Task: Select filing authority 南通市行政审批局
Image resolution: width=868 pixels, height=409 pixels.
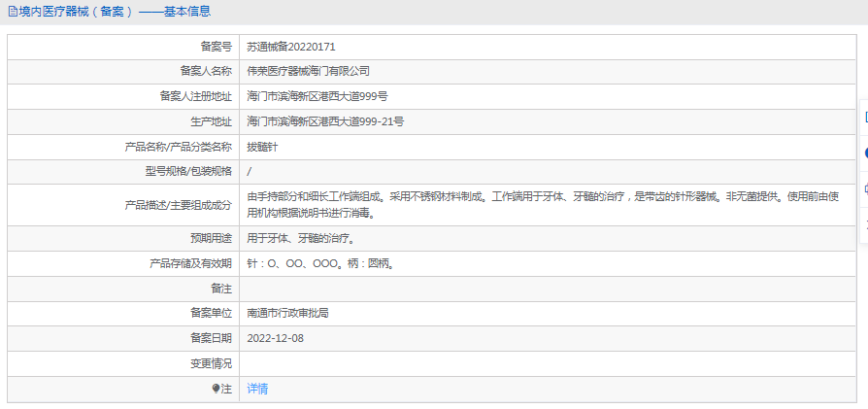Action: [x=287, y=313]
